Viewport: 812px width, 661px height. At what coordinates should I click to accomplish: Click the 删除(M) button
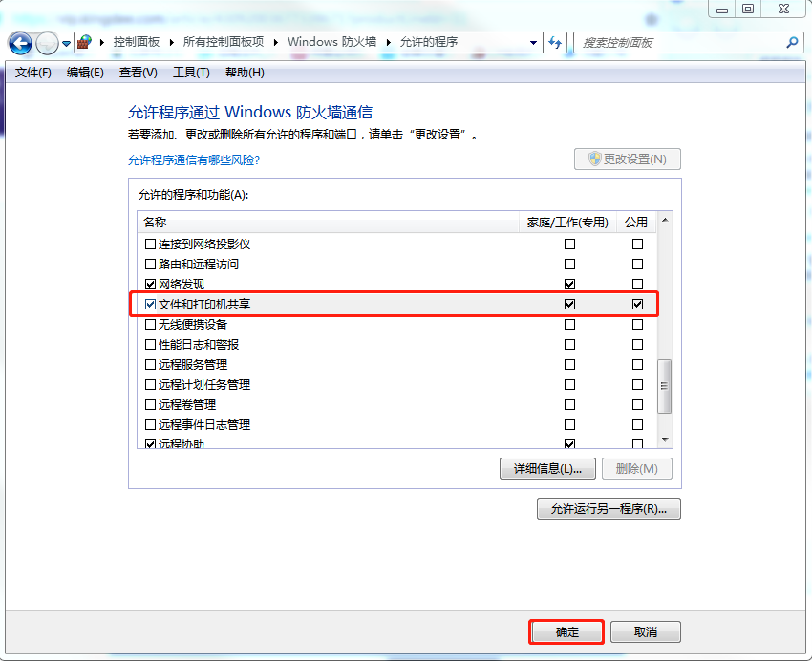(637, 468)
